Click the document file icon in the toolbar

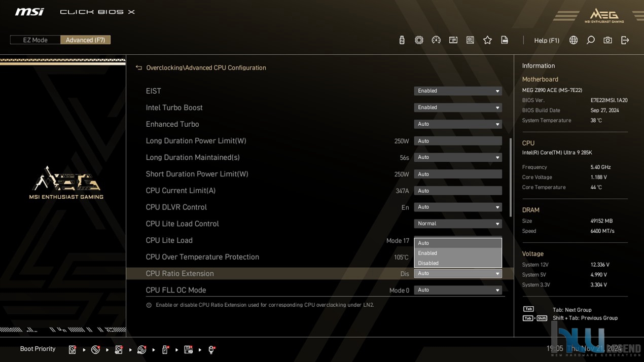click(505, 40)
